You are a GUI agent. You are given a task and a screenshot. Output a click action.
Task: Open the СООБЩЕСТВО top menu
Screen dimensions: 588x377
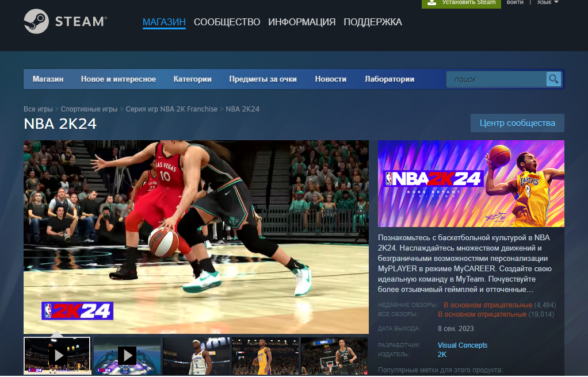(227, 22)
